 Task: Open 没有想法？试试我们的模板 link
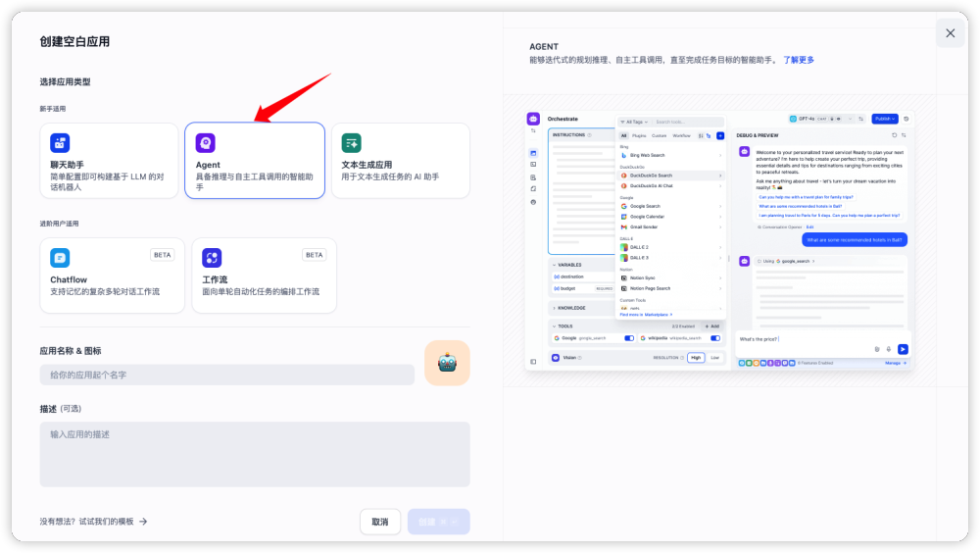[94, 521]
